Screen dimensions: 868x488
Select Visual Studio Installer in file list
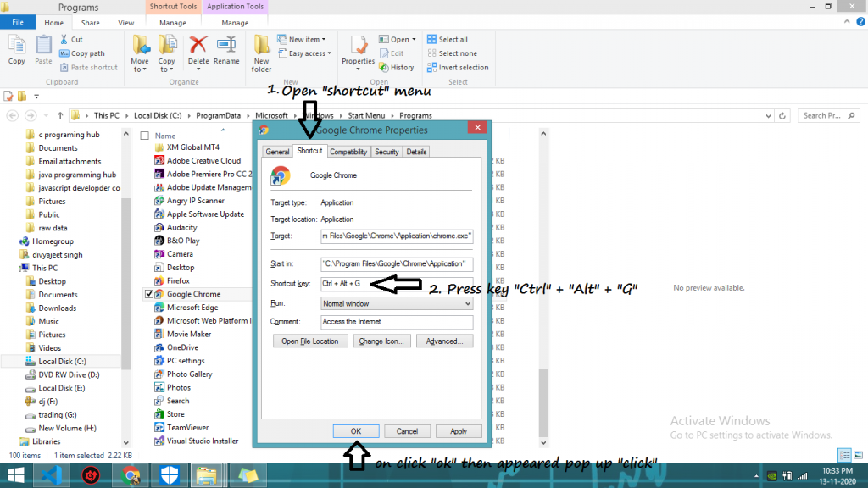click(203, 441)
